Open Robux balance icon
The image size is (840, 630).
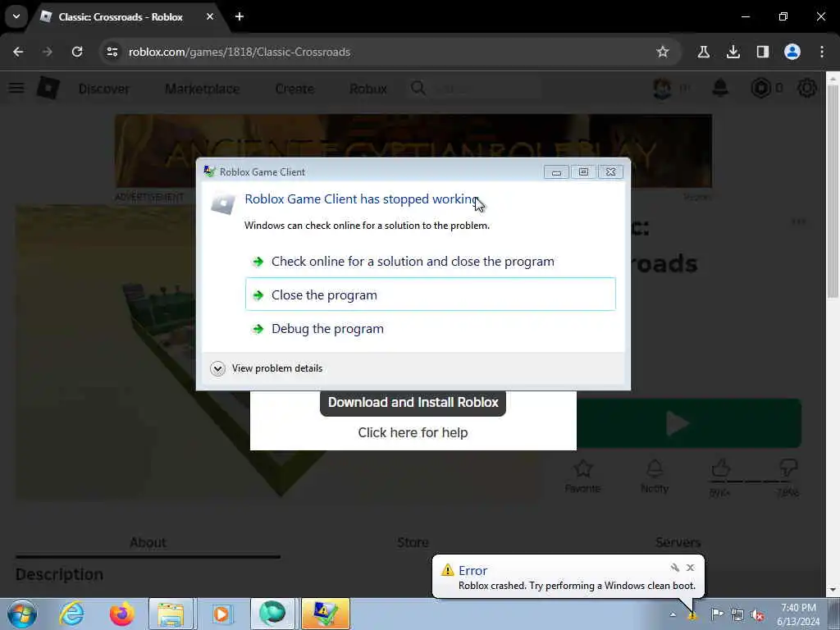pyautogui.click(x=760, y=88)
